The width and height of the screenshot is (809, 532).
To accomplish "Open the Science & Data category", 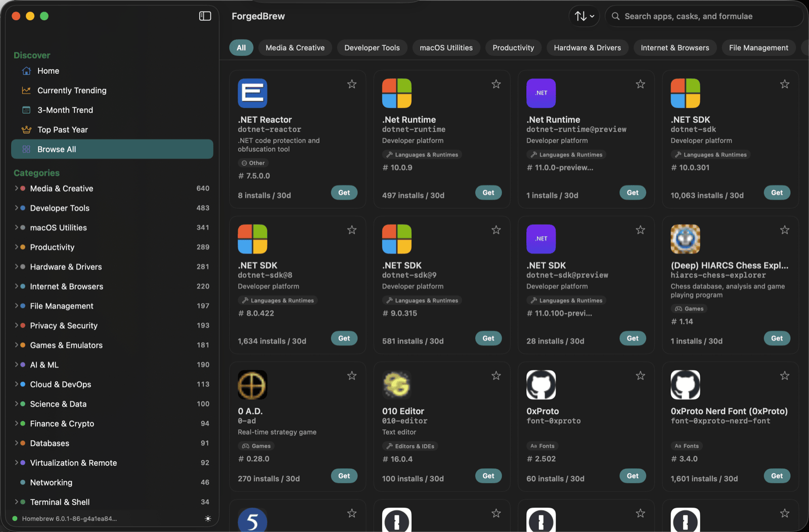I will pyautogui.click(x=112, y=404).
